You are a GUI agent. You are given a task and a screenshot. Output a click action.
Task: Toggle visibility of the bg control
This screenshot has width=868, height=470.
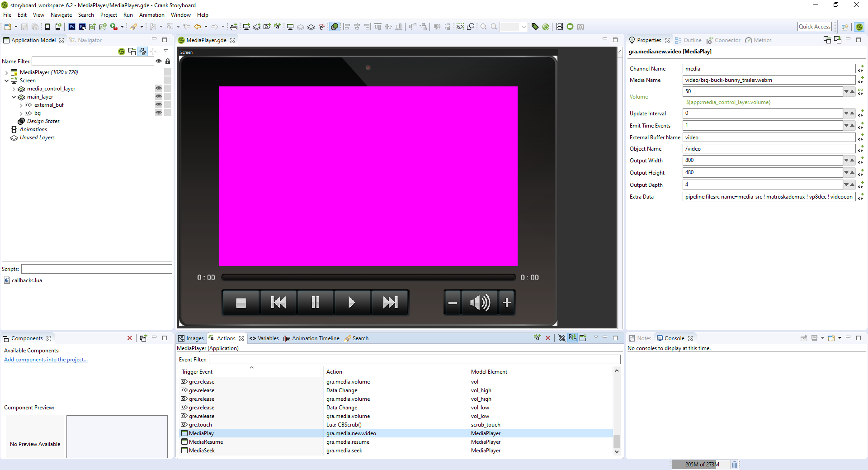(159, 113)
